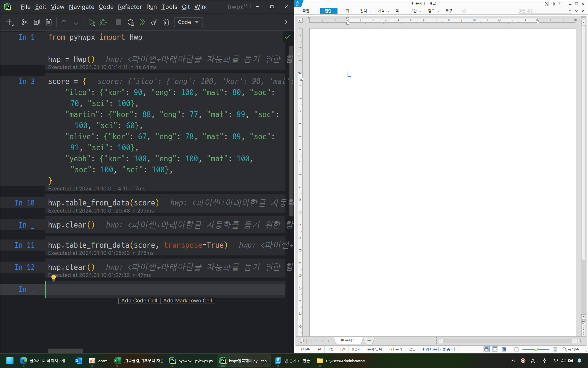588x368 pixels.
Task: Expand the 편집 menu dropdown arrow
Action: click(335, 11)
